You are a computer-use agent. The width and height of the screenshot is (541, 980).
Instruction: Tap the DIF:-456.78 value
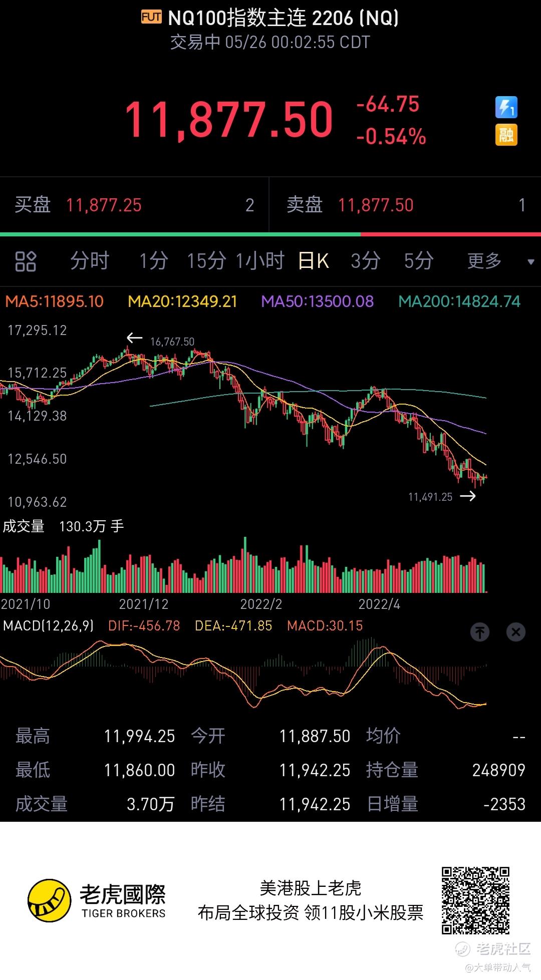click(x=144, y=625)
